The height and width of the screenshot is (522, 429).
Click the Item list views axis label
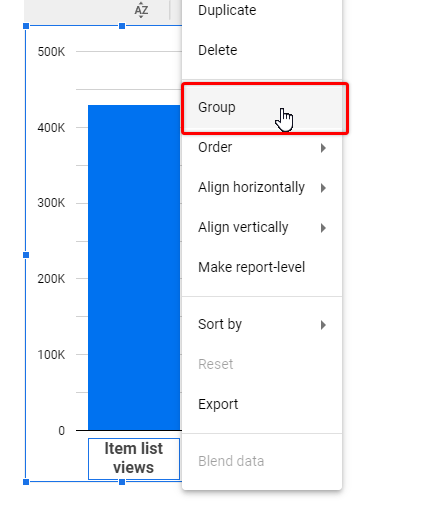click(x=134, y=458)
